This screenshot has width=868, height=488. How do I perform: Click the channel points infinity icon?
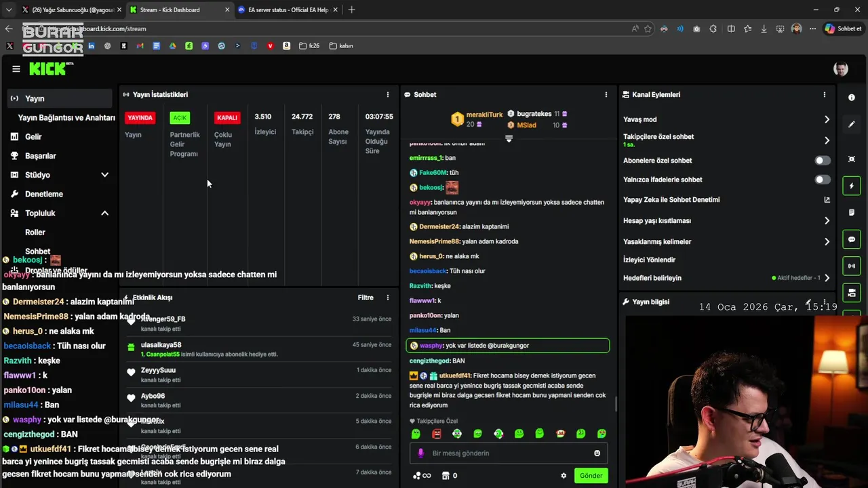click(x=422, y=476)
